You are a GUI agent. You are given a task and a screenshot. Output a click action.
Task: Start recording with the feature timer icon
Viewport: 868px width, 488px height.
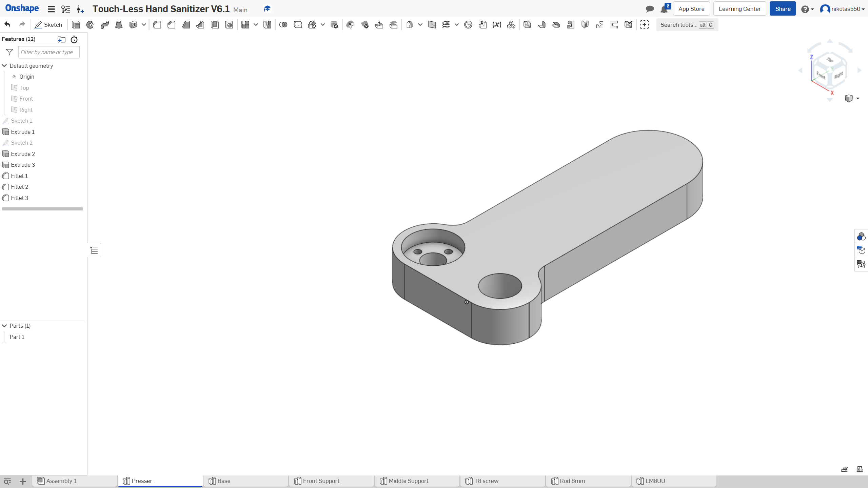[x=74, y=40]
